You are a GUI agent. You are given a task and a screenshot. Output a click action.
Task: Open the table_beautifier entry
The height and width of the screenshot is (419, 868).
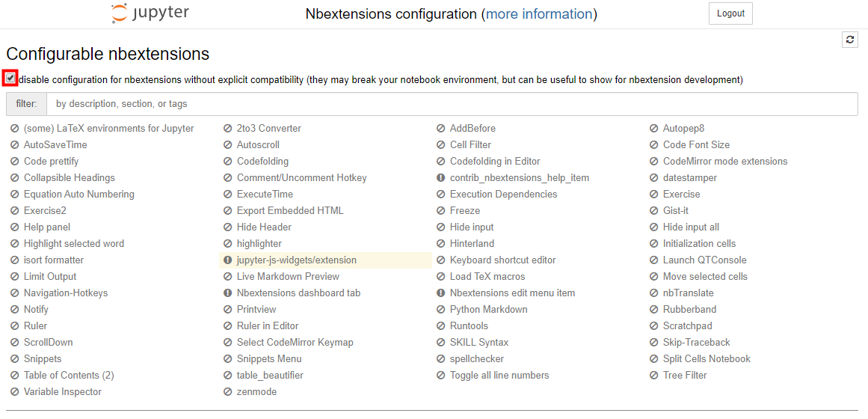(270, 376)
